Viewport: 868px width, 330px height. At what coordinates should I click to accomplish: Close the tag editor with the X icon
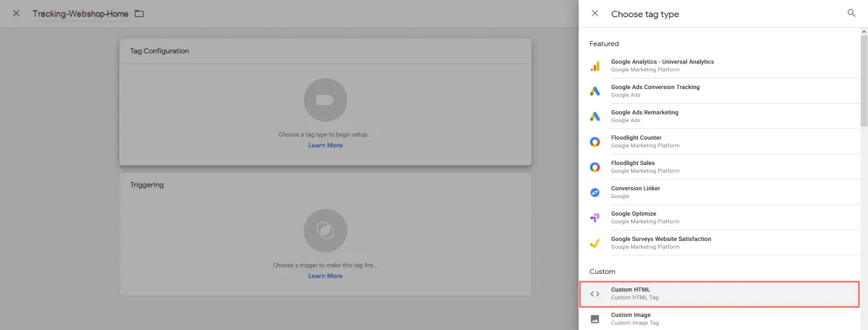point(17,13)
